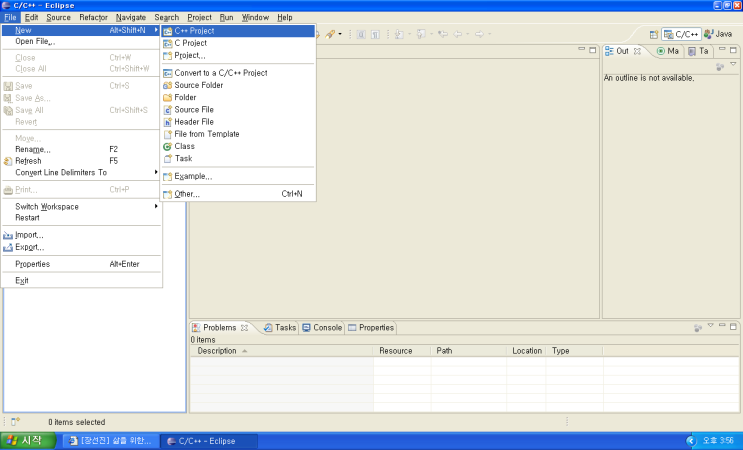
Task: Select Convert to a C/C++ Project
Action: pos(238,73)
